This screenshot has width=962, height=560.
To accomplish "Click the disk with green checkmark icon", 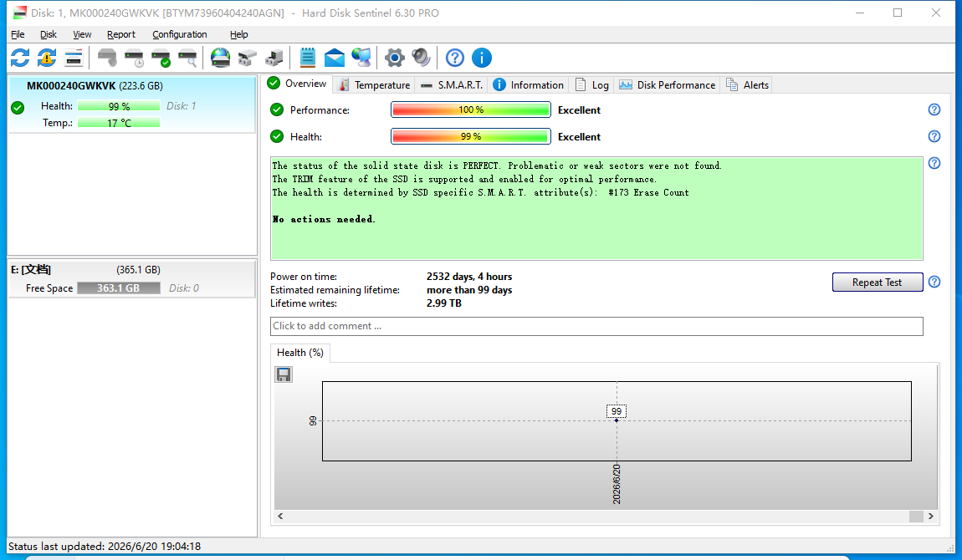I will (x=161, y=59).
